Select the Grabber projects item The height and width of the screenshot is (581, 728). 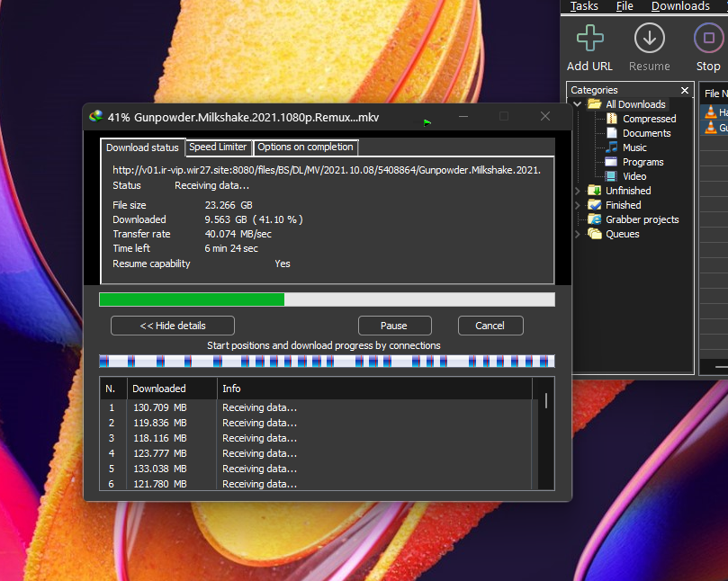click(x=643, y=219)
